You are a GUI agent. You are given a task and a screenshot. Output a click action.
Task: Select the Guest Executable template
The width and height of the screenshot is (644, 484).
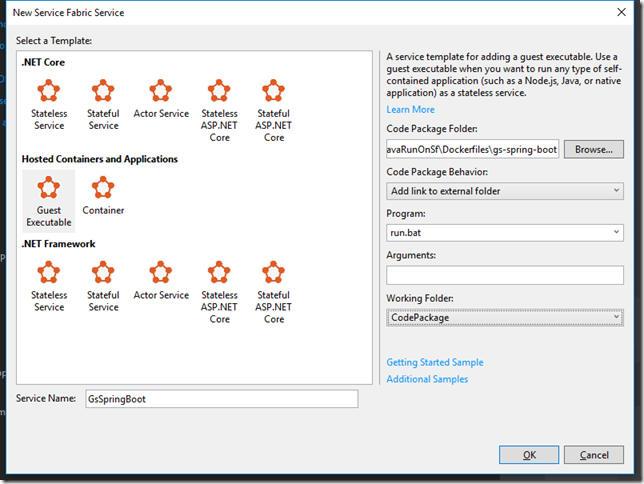pyautogui.click(x=49, y=201)
